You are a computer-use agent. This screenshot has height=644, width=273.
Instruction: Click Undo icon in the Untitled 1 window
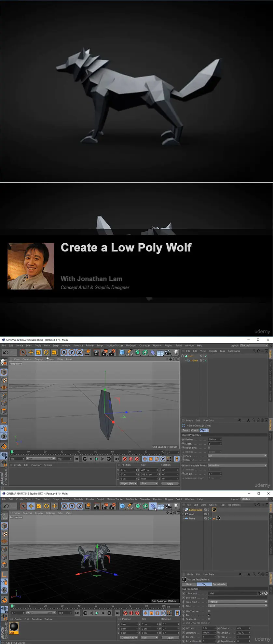point(6,352)
